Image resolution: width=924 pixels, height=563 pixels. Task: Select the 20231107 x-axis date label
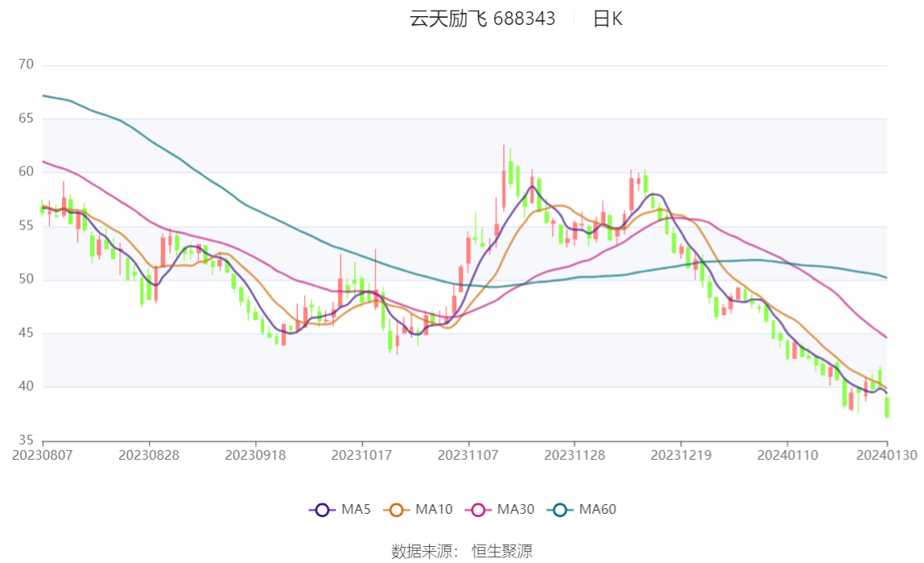pos(468,455)
